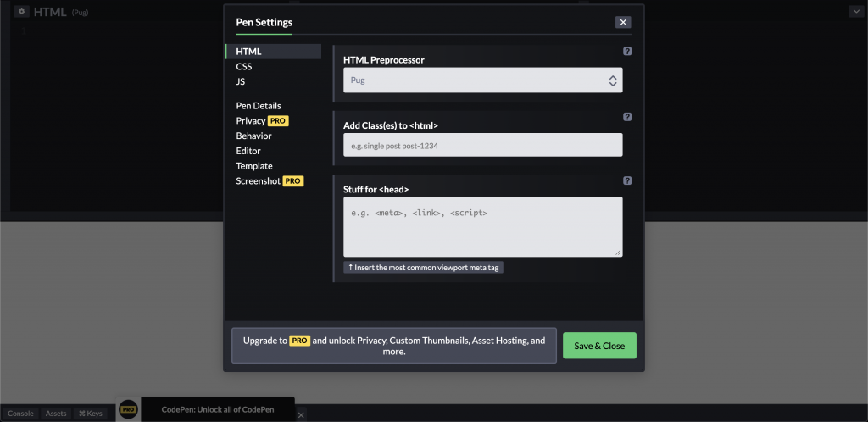Image resolution: width=868 pixels, height=422 pixels.
Task: Open the Privacy PRO settings section
Action: pos(263,120)
